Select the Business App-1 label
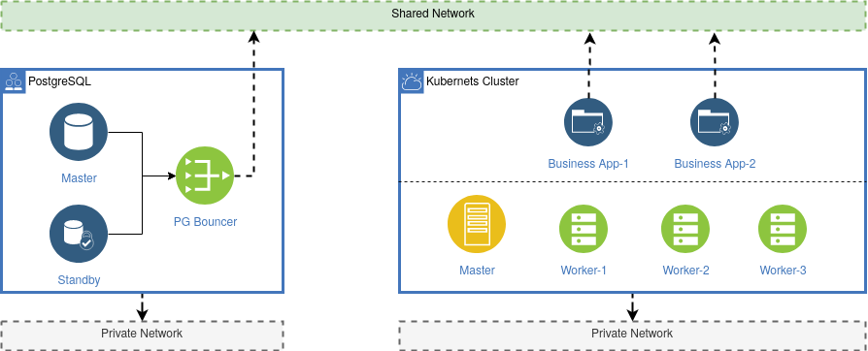 click(x=588, y=164)
